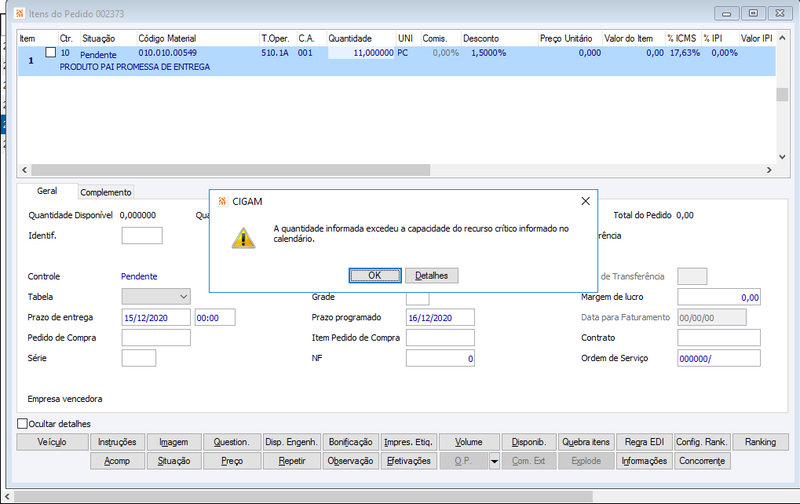Open the O.P. button dropdown arrow

(x=494, y=461)
